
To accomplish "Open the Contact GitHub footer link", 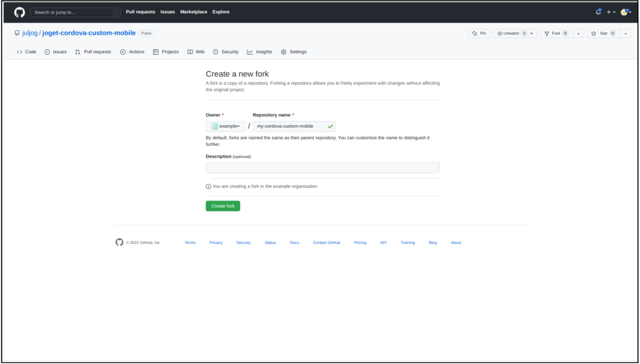I will [326, 243].
